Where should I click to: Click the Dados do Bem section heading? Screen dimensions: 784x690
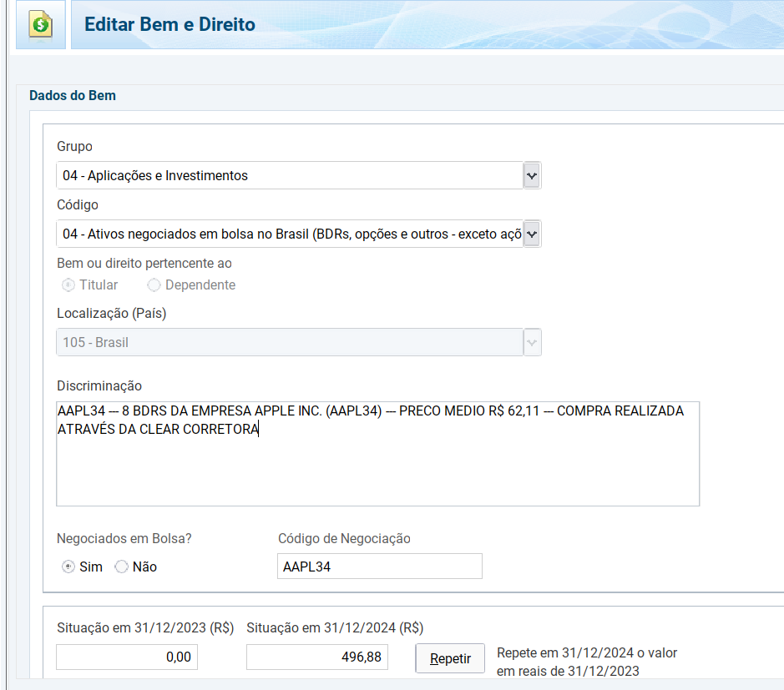coord(73,96)
